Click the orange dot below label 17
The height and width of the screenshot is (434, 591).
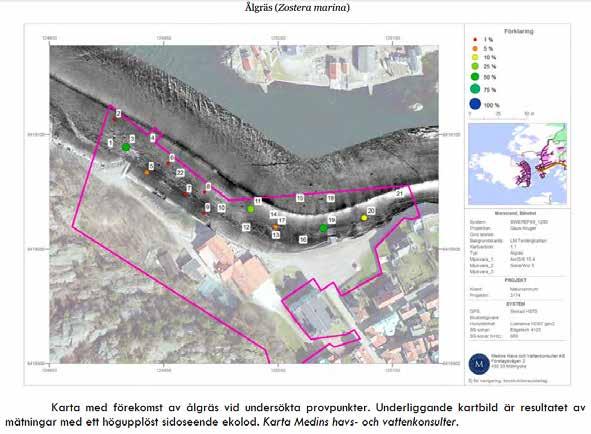[276, 227]
